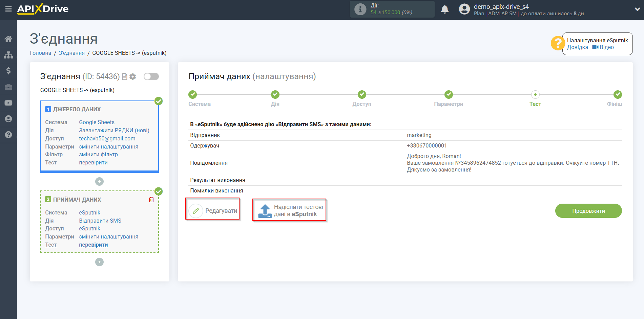Delete the data receiver block

click(x=151, y=200)
